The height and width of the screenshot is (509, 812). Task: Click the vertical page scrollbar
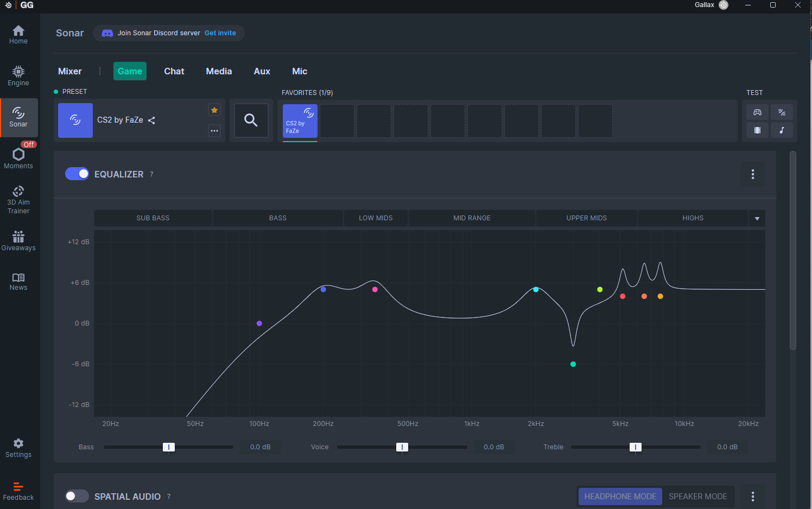(793, 250)
